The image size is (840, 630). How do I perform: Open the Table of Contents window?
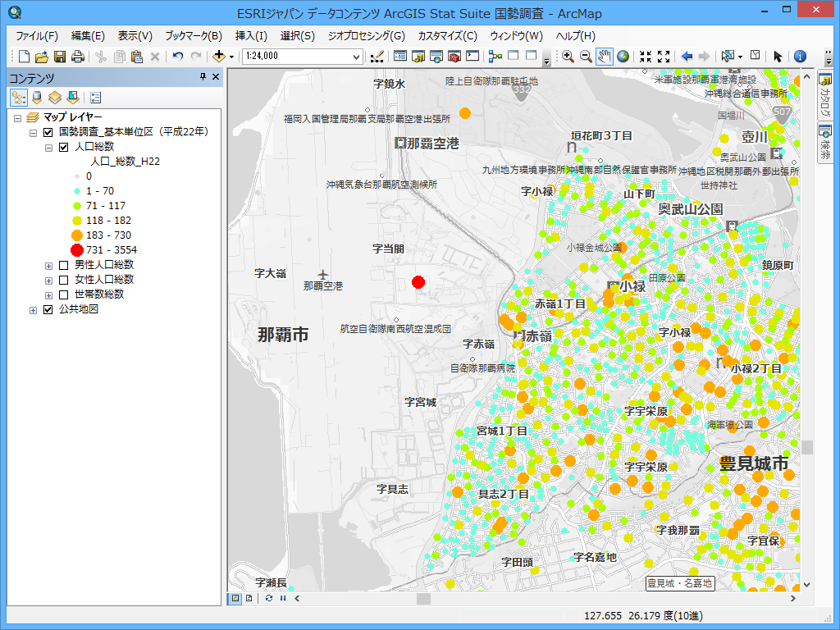click(x=400, y=57)
